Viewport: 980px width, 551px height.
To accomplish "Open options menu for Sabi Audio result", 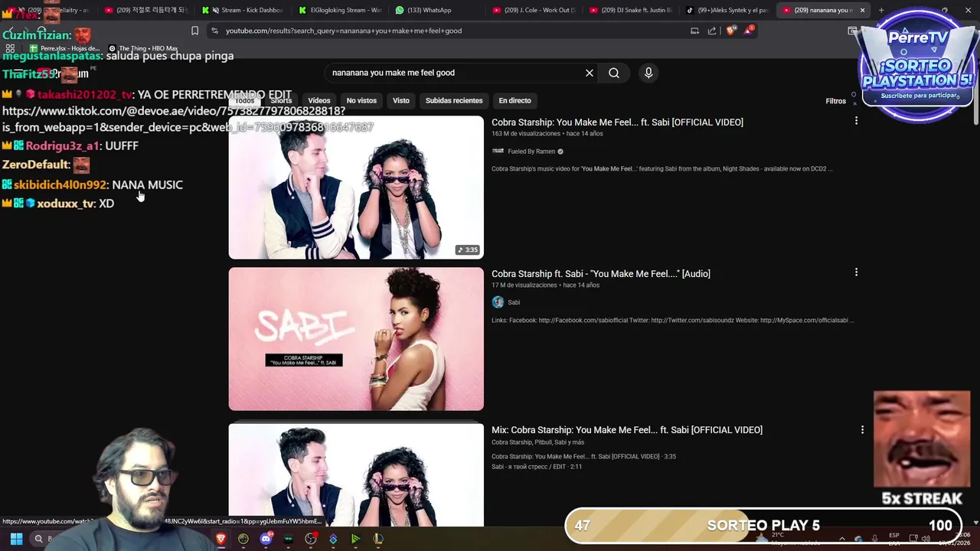I will point(856,272).
